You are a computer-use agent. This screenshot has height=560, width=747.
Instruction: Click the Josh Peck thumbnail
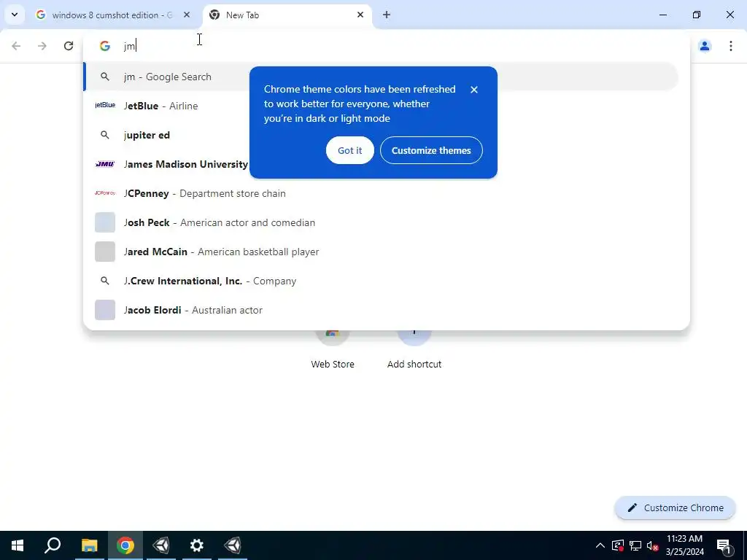(105, 222)
